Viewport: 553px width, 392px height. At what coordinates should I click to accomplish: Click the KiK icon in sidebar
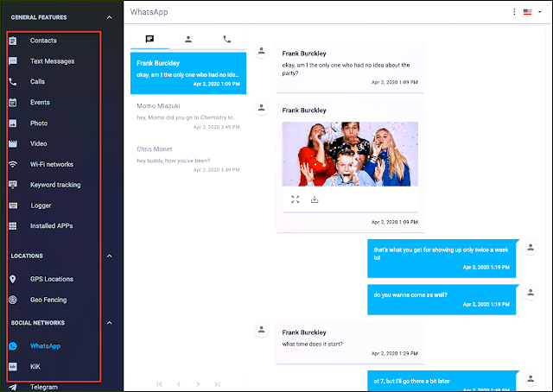[x=13, y=367]
